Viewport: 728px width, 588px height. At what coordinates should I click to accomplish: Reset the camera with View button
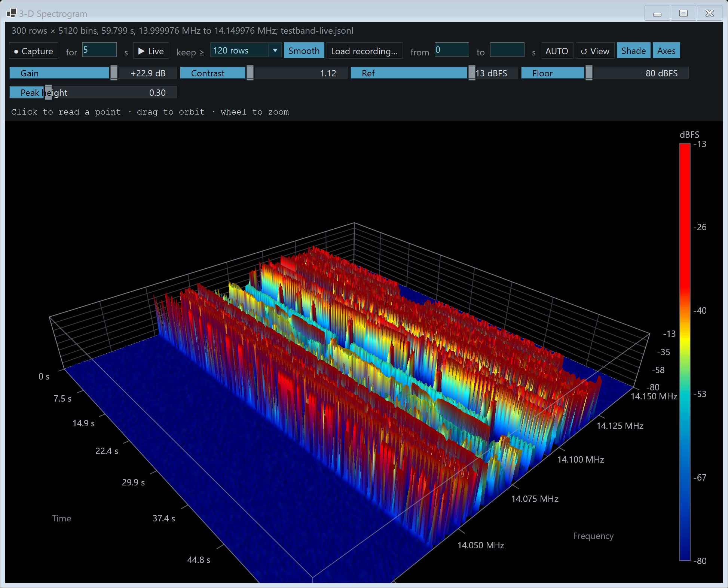595,51
